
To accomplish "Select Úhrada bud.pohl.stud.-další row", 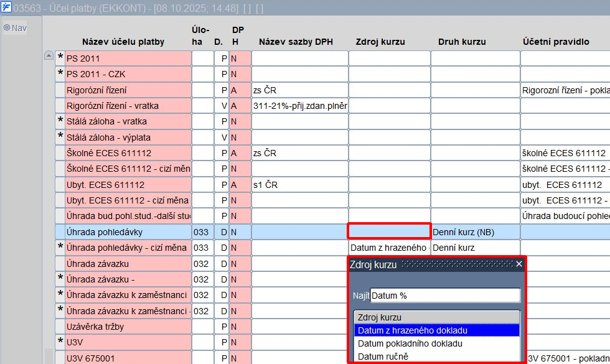I will pyautogui.click(x=128, y=216).
